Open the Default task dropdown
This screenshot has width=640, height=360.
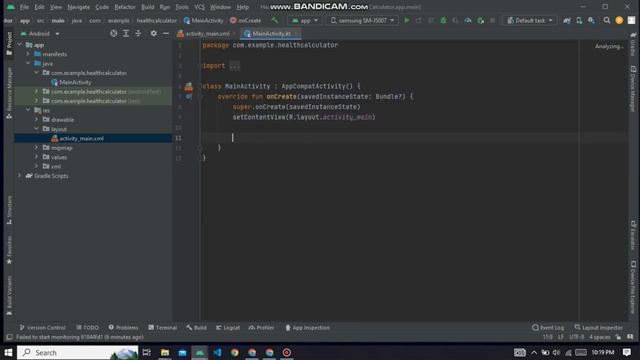[529, 20]
